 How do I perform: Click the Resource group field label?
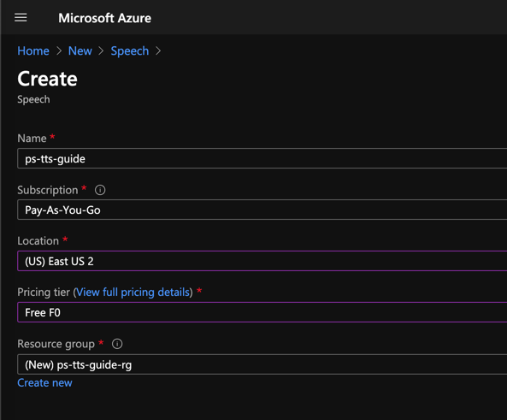56,344
